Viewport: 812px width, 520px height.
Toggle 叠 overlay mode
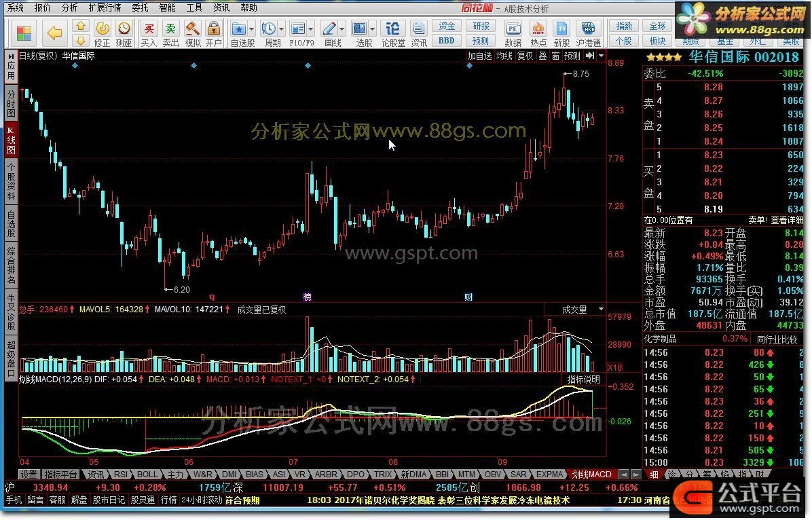(x=542, y=56)
